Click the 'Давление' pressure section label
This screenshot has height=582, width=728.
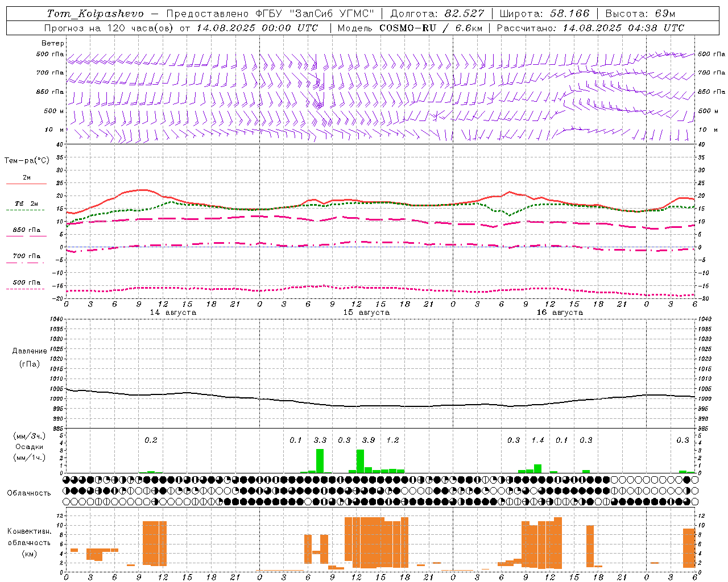[x=30, y=351]
